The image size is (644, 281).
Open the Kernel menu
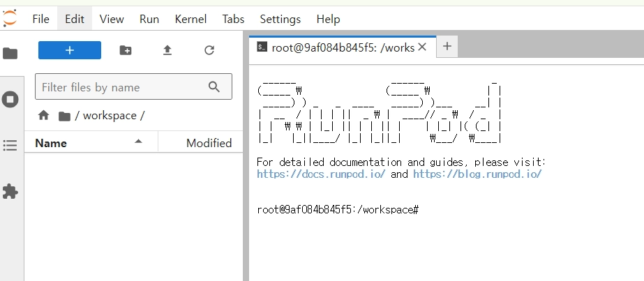pos(190,19)
